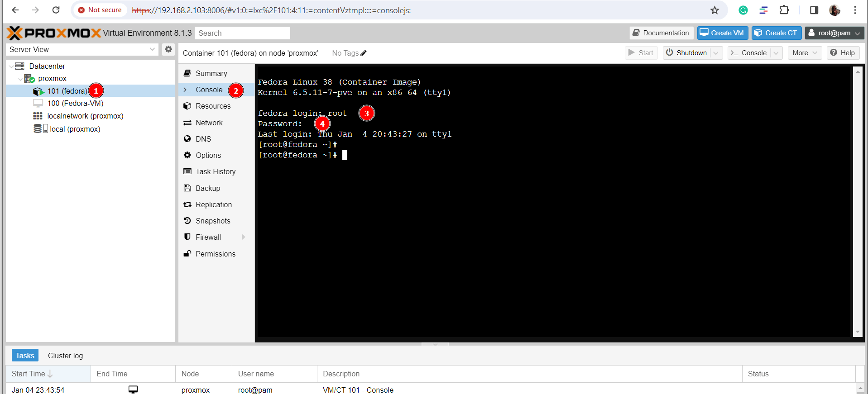Click the Create VM button
Screen dimensions: 868x394
(x=722, y=33)
